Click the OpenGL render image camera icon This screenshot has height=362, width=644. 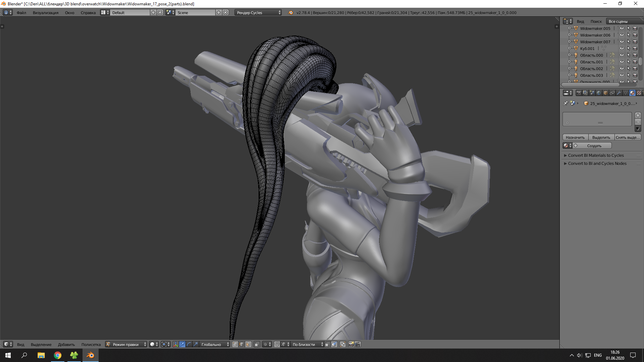click(351, 344)
